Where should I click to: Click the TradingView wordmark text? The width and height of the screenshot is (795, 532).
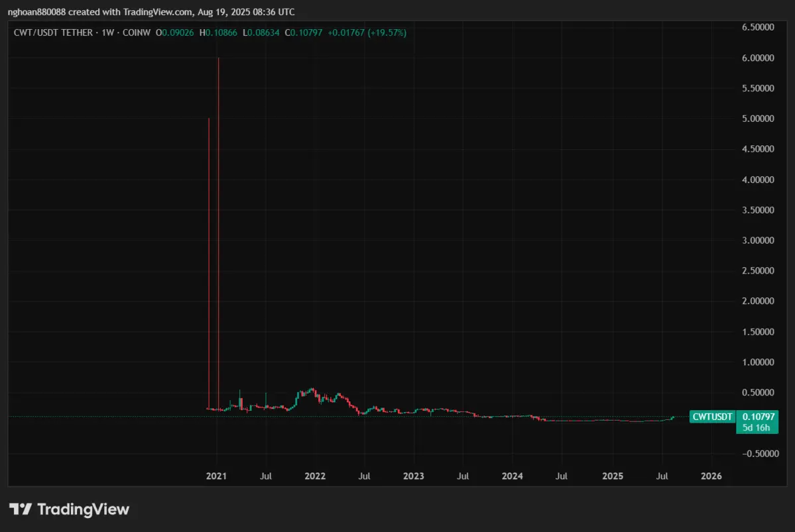pos(83,509)
